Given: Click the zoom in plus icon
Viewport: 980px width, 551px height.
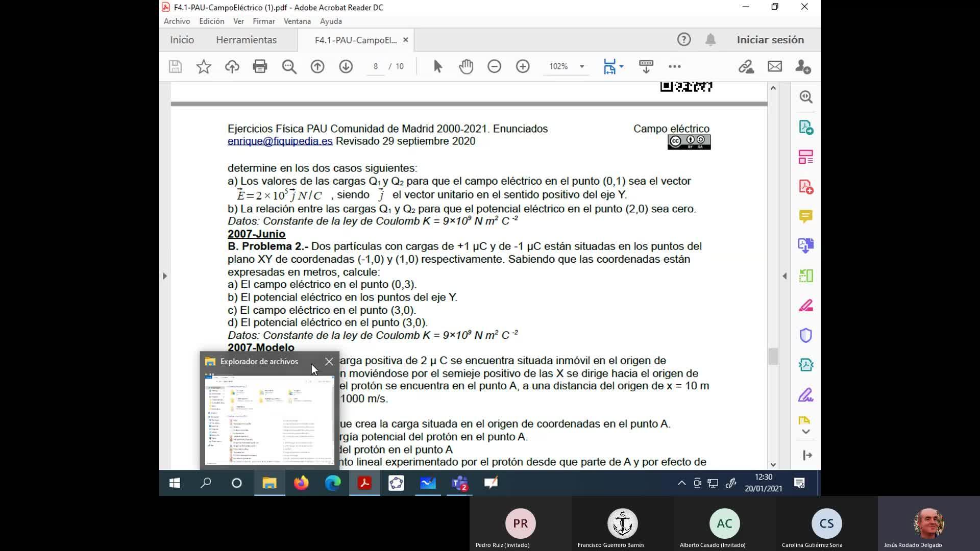Looking at the screenshot, I should (x=523, y=66).
